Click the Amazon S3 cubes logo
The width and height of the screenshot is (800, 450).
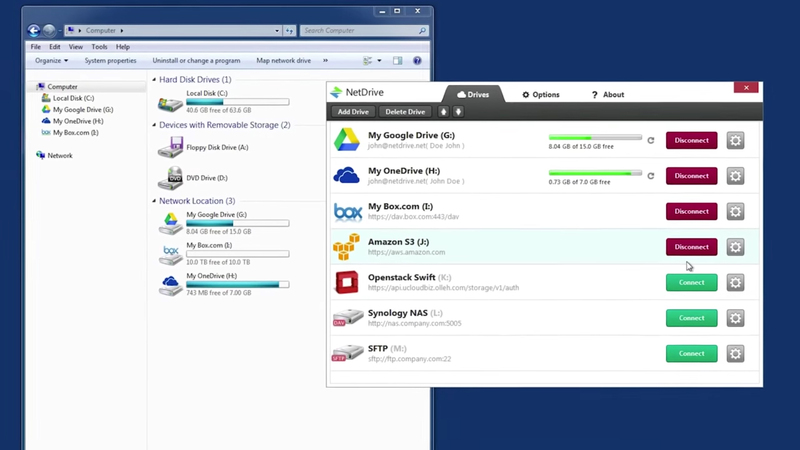coord(346,247)
